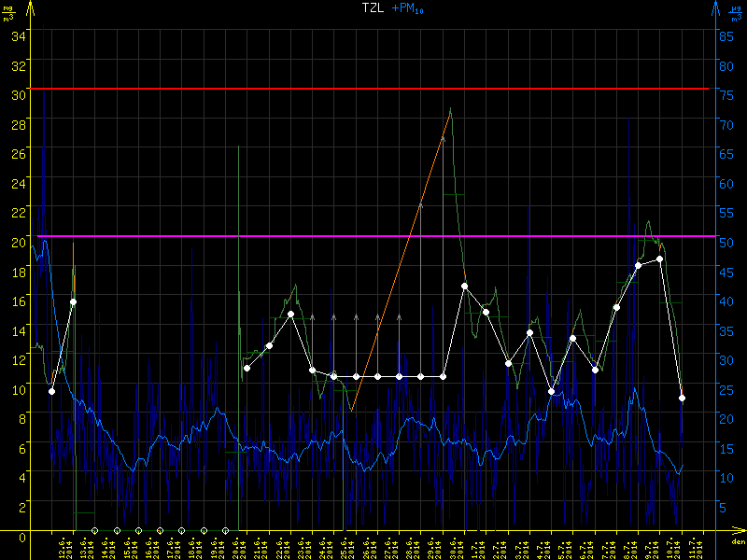The width and height of the screenshot is (747, 560).
Task: Click the white data point above 23.6.2014
Action: 291,314
